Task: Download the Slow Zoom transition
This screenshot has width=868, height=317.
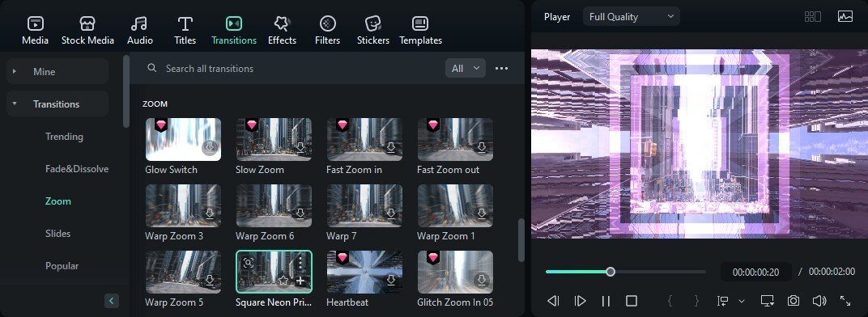Action: [x=300, y=147]
